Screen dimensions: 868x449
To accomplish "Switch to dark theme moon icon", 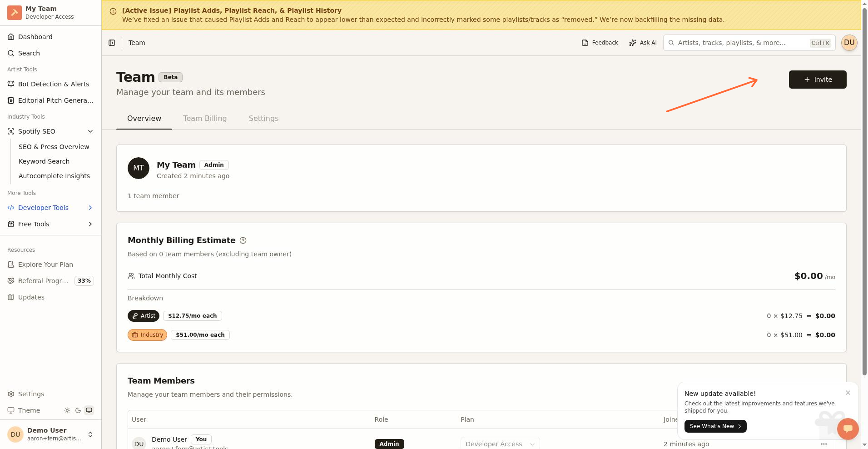I will pos(78,410).
